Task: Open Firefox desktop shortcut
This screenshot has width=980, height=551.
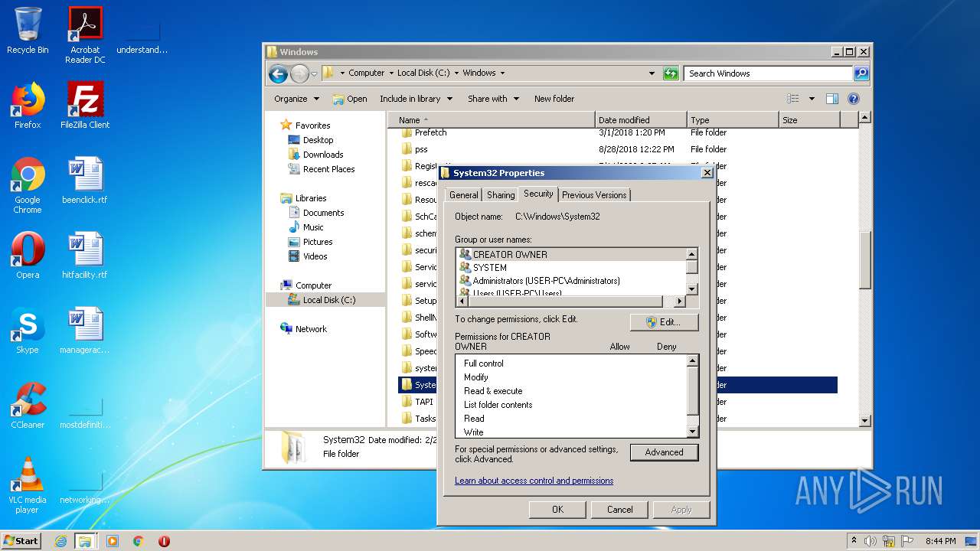Action: 28,106
